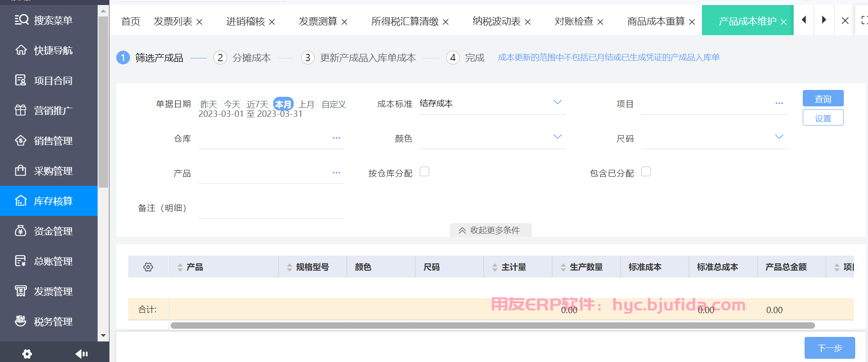Switch to the 发票测算 tab
The height and width of the screenshot is (362, 868).
pyautogui.click(x=318, y=21)
